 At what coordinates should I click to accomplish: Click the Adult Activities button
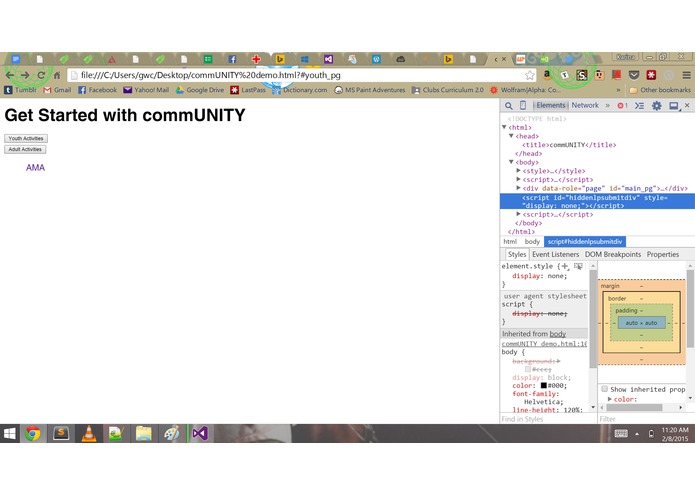tap(25, 149)
